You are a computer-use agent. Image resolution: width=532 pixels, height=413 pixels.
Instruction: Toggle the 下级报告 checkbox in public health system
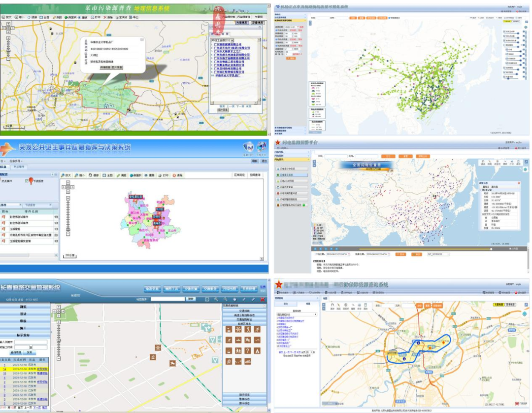[27, 181]
